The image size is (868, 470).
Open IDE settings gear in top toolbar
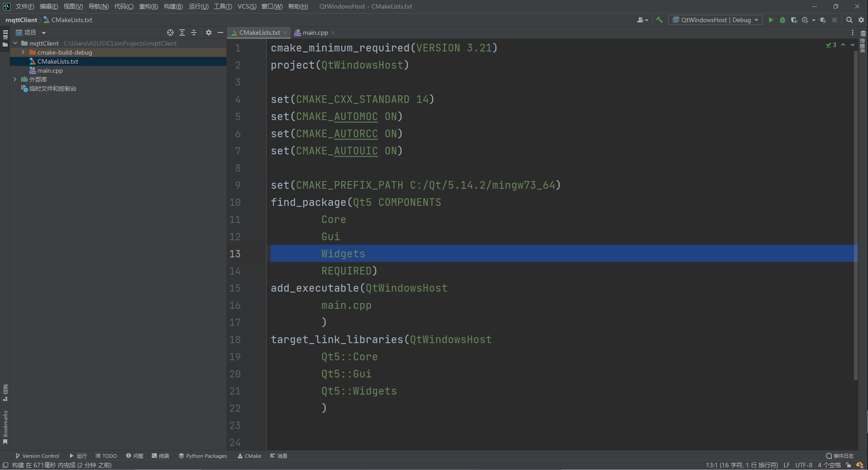tap(861, 20)
